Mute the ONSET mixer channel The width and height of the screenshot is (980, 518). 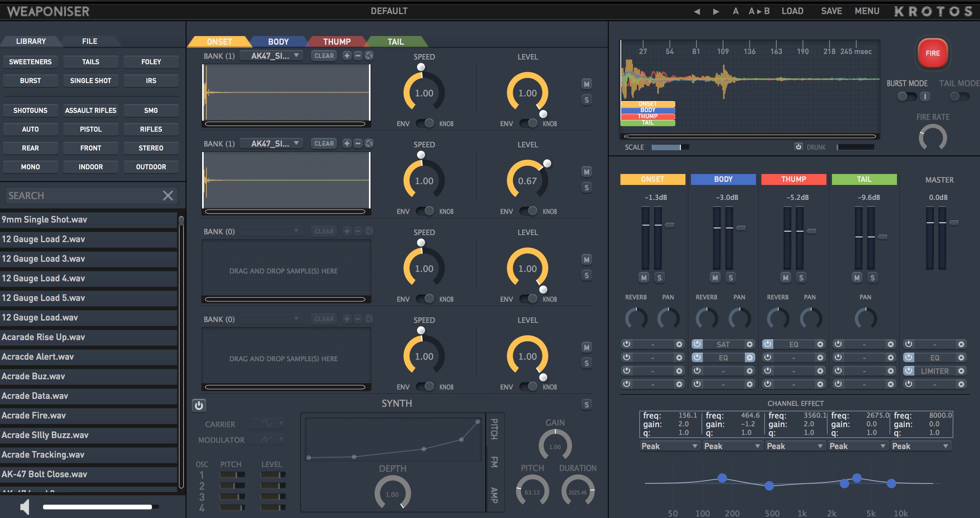644,278
